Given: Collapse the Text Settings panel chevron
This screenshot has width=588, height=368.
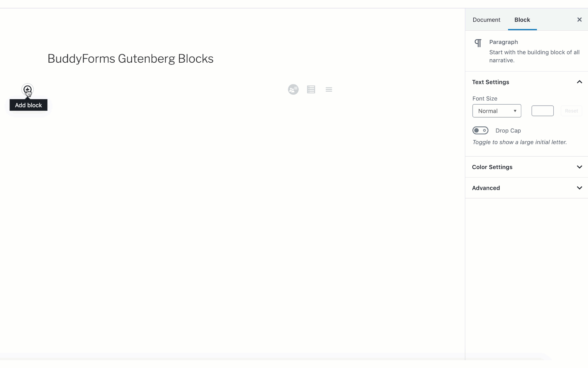Looking at the screenshot, I should pos(579,82).
